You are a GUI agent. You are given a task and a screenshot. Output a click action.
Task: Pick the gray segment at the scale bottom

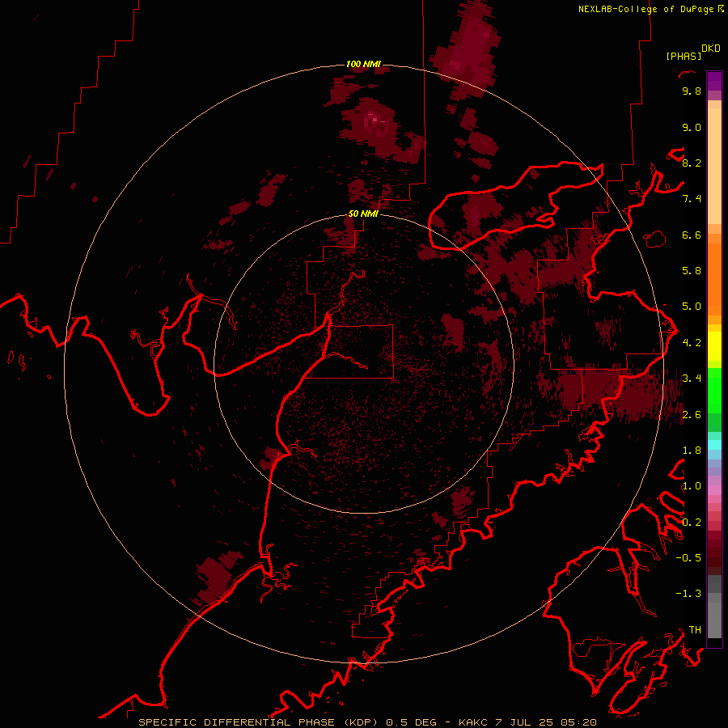tap(714, 620)
